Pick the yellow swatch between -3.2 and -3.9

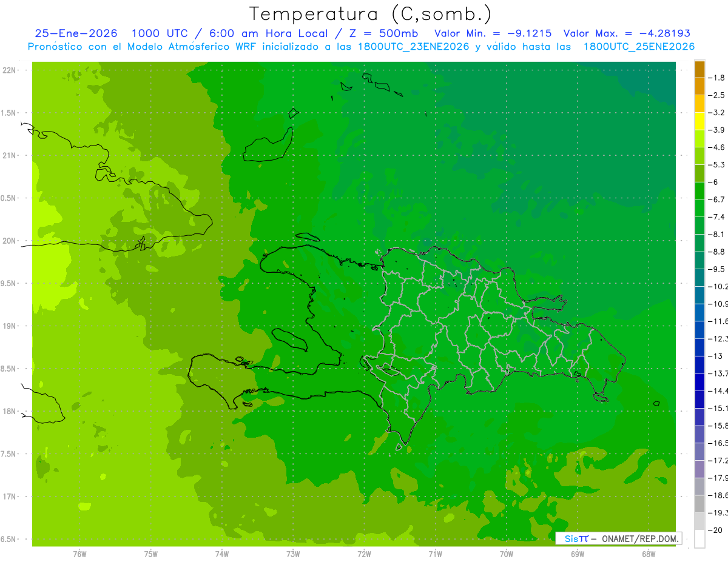(x=699, y=121)
